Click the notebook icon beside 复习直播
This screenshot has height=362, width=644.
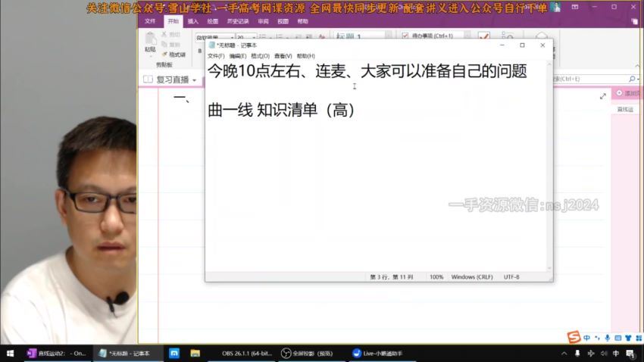pyautogui.click(x=148, y=80)
